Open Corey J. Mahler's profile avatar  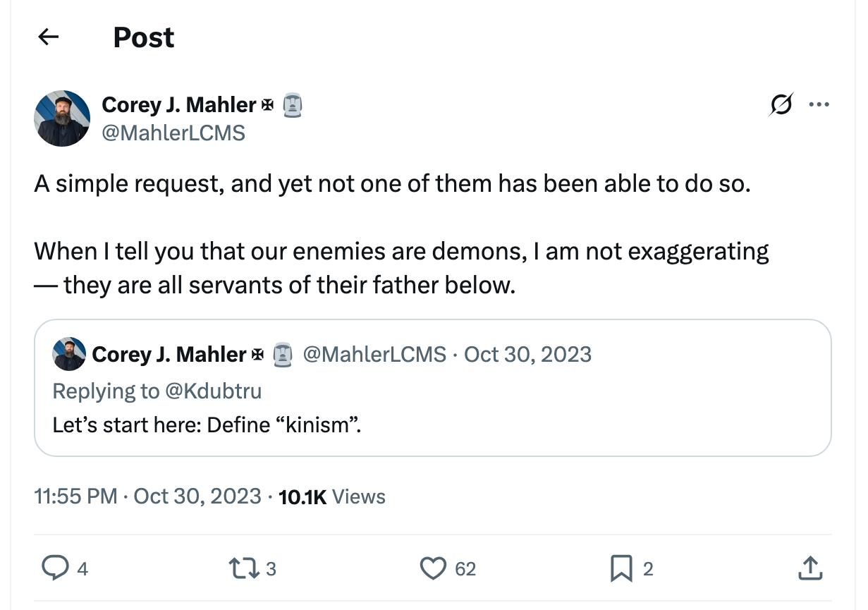pyautogui.click(x=62, y=118)
